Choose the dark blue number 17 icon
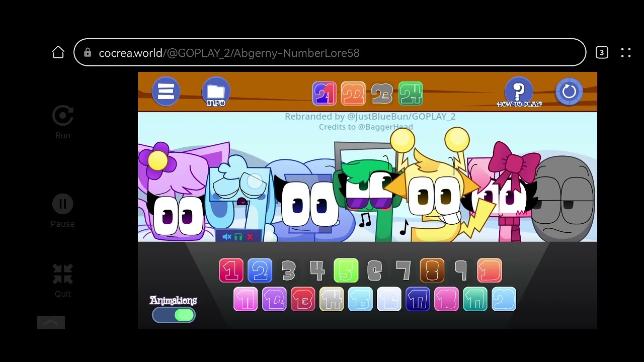 pos(418,299)
